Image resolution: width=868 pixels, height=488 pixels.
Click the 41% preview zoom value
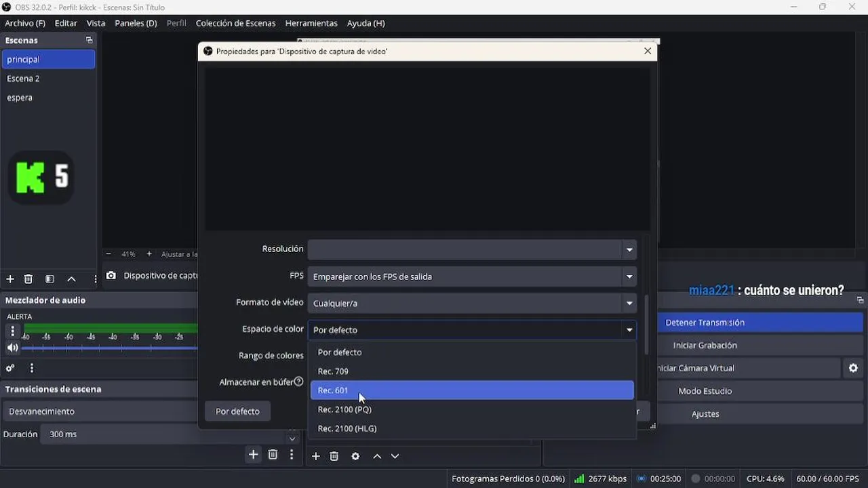pyautogui.click(x=128, y=254)
